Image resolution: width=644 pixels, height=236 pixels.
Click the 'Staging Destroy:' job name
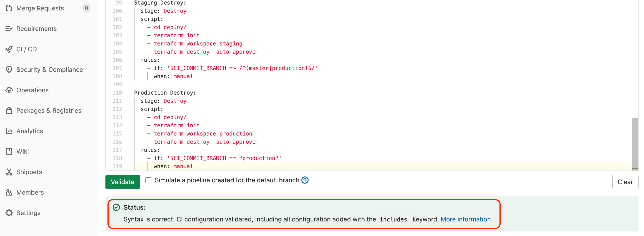point(160,3)
